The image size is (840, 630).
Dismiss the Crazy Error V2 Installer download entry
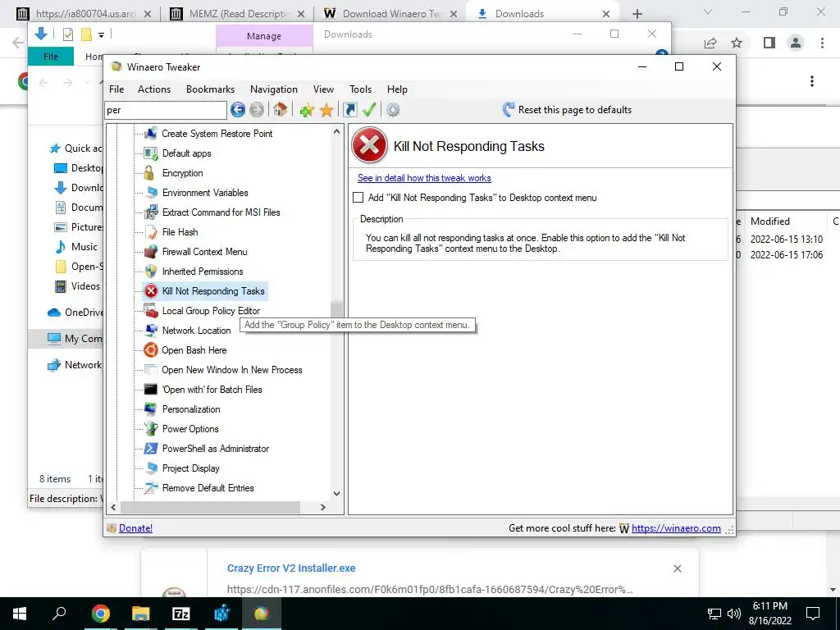677,568
